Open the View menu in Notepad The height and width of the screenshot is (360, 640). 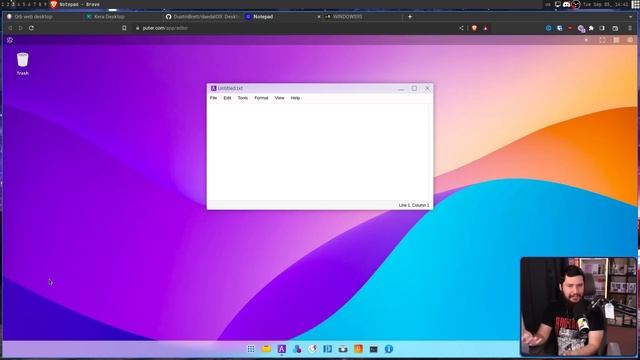[x=280, y=98]
